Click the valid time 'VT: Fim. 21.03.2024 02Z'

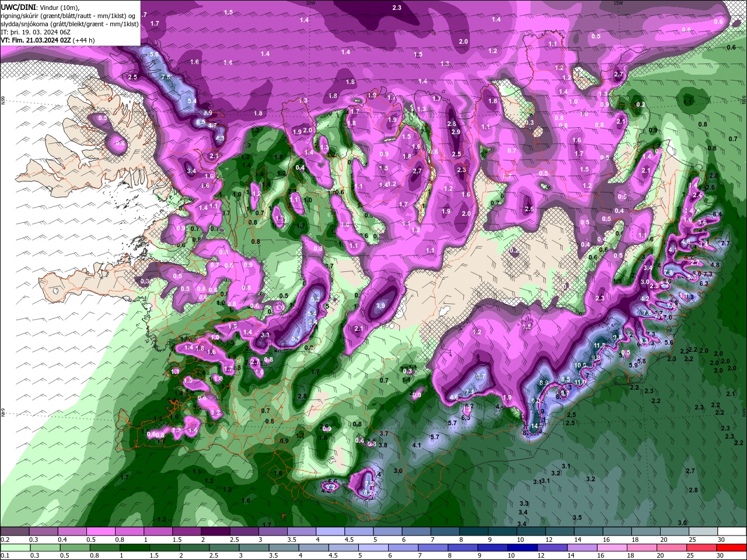click(x=36, y=40)
